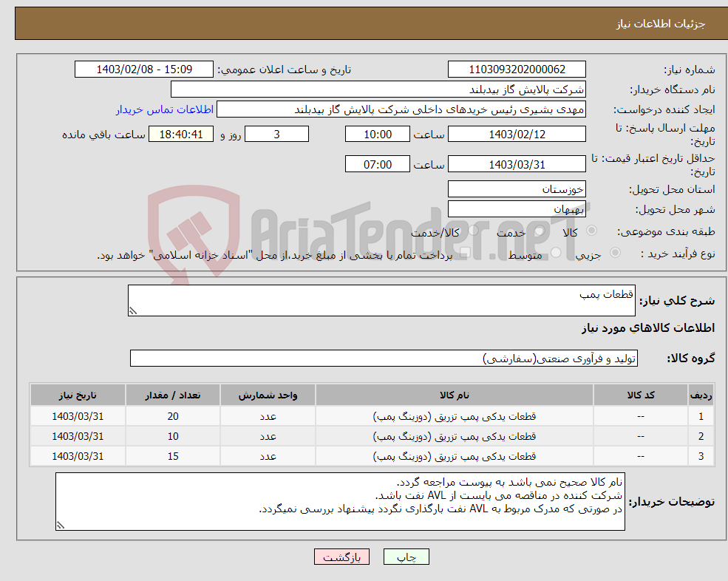Click the اطلاعات کالاهای مورد نیاز heading
728x581 pixels.
pos(648,328)
